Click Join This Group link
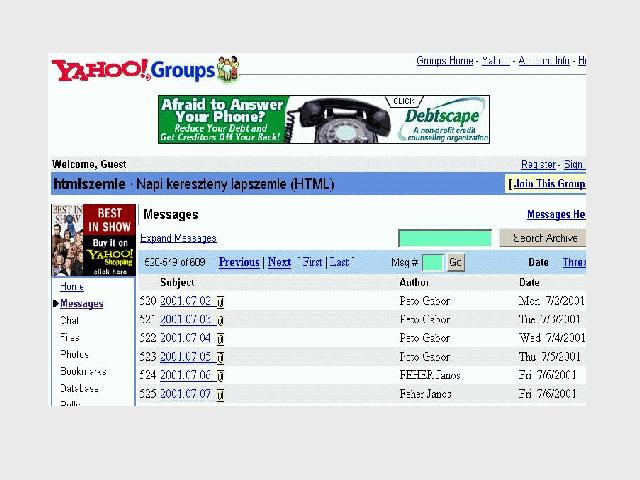 [549, 184]
